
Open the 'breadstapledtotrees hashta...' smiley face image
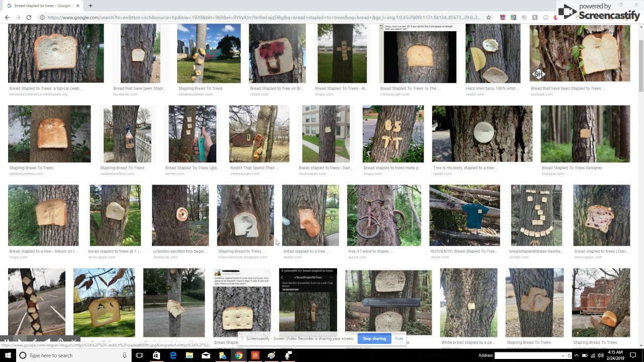coord(536,215)
